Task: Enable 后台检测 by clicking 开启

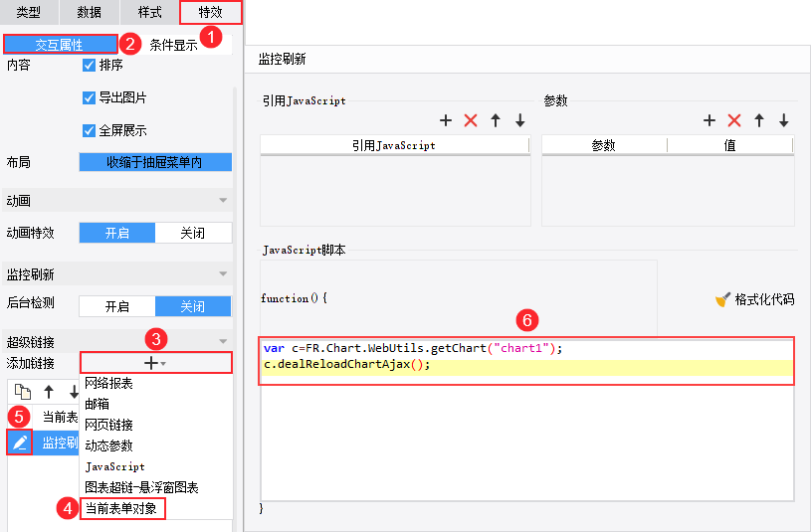Action: 117,306
